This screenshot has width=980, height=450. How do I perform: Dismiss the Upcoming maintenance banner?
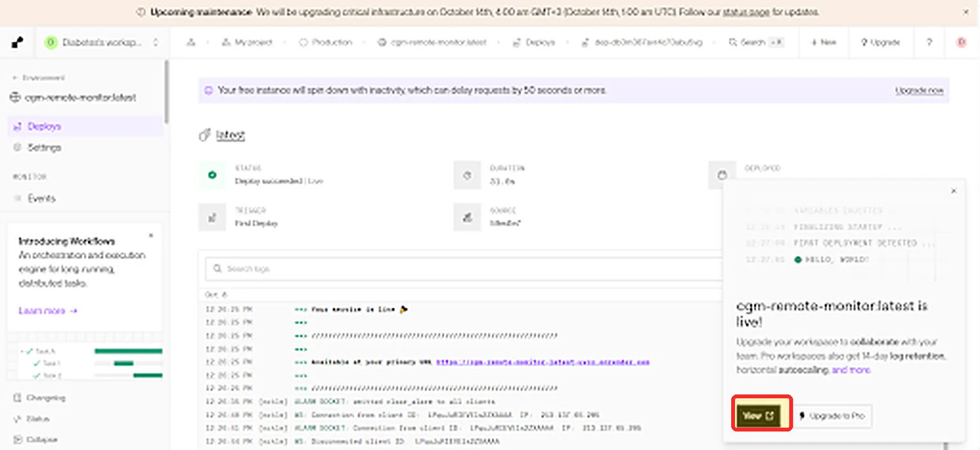click(966, 12)
